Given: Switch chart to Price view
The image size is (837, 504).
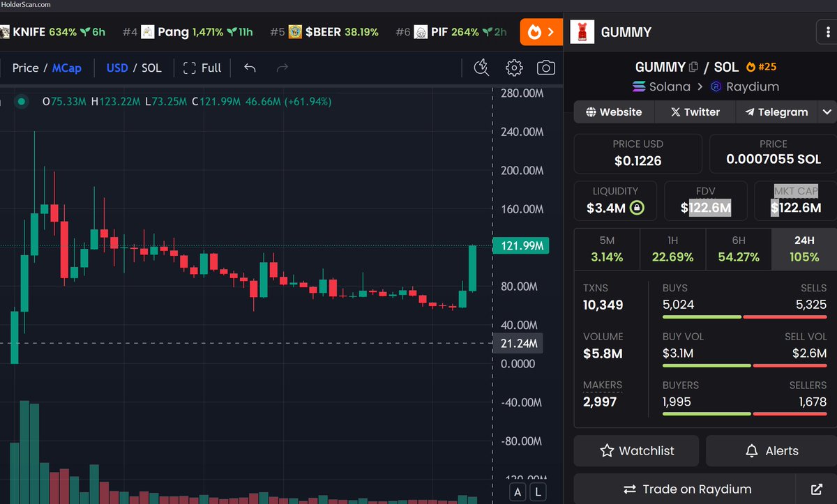Looking at the screenshot, I should point(25,68).
